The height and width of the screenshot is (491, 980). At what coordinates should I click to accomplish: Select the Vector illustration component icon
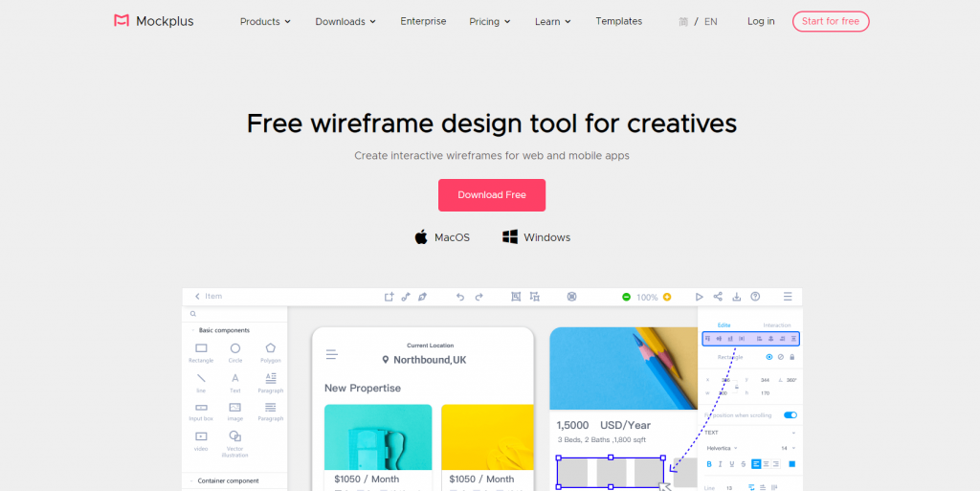pos(235,436)
